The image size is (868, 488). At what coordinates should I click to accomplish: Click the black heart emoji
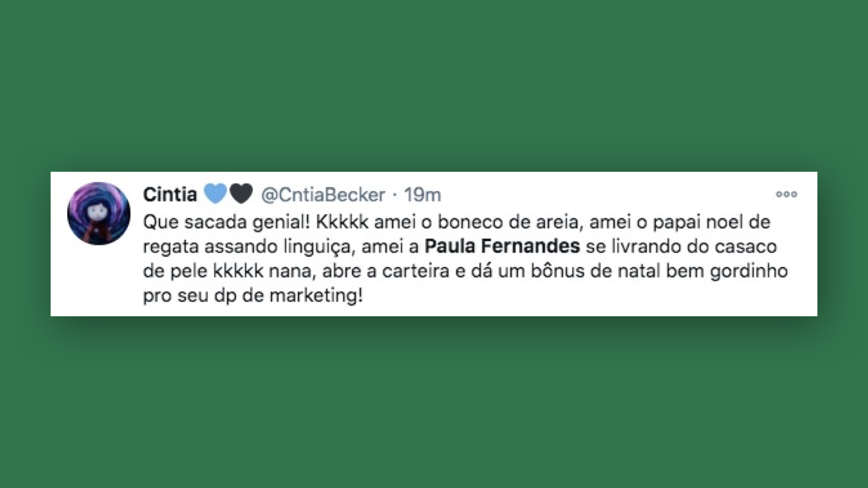click(241, 194)
